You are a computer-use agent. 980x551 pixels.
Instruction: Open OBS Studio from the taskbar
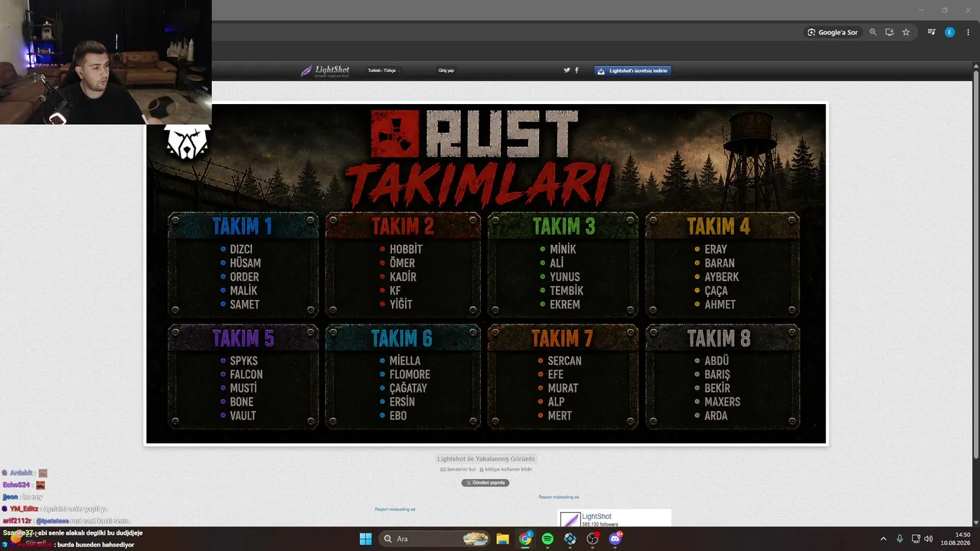(593, 539)
